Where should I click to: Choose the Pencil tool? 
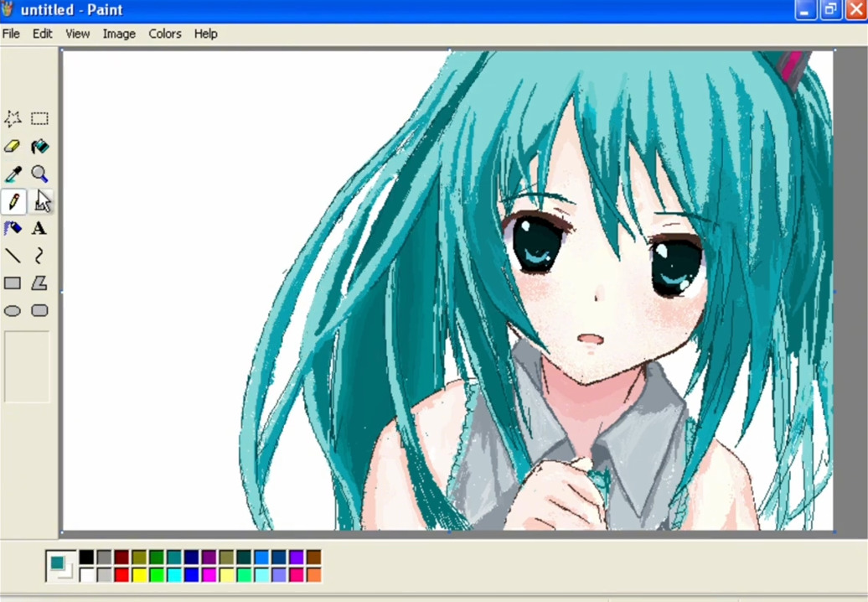[13, 201]
